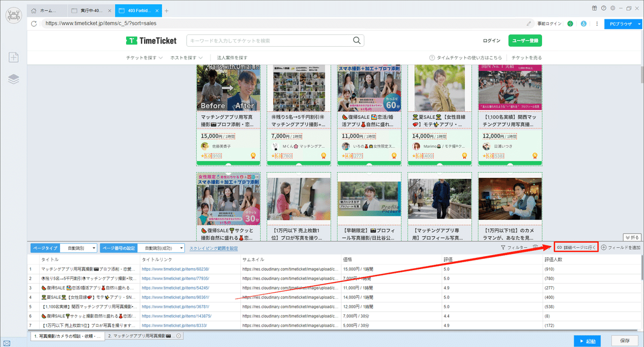Click the mail envelope icon at bottom left
This screenshot has height=347, width=644.
click(7, 343)
